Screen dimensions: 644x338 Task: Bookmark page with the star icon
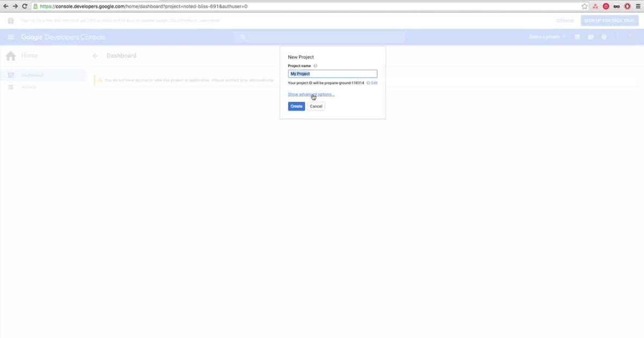coord(584,6)
